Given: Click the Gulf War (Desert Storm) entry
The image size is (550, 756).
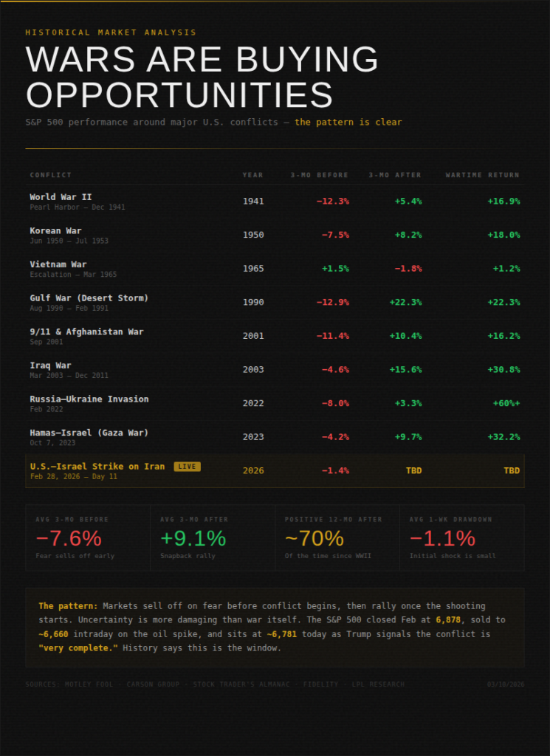Looking at the screenshot, I should coord(89,298).
